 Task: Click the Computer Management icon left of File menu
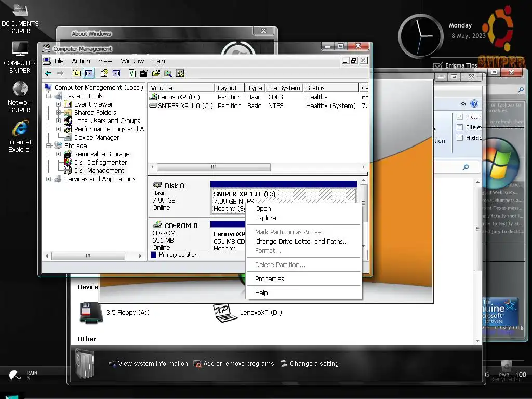pos(47,61)
